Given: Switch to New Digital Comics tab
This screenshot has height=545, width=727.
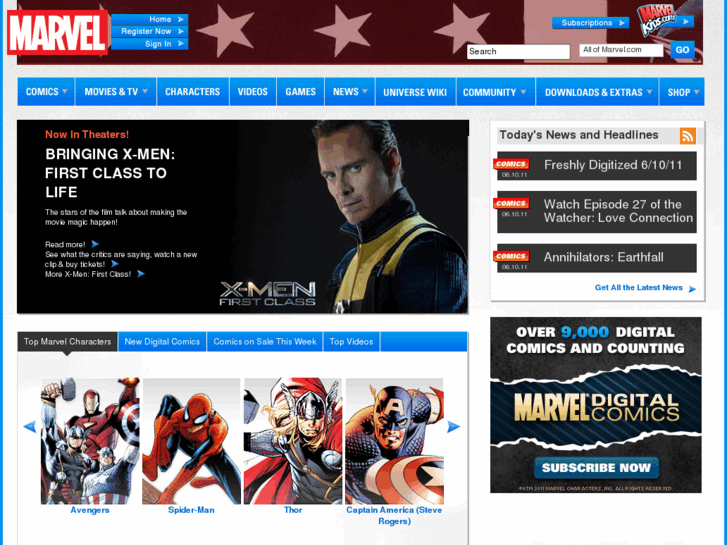Looking at the screenshot, I should 162,342.
